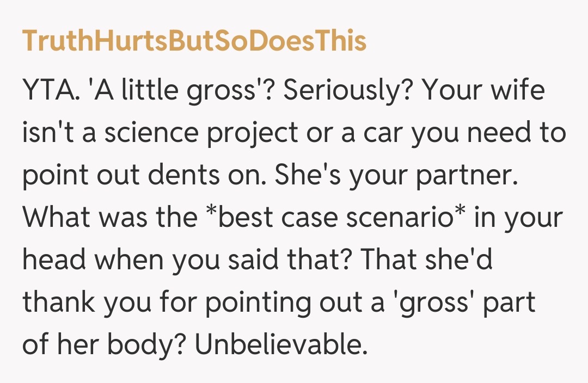Click the word 'when' in the comment

[132, 261]
